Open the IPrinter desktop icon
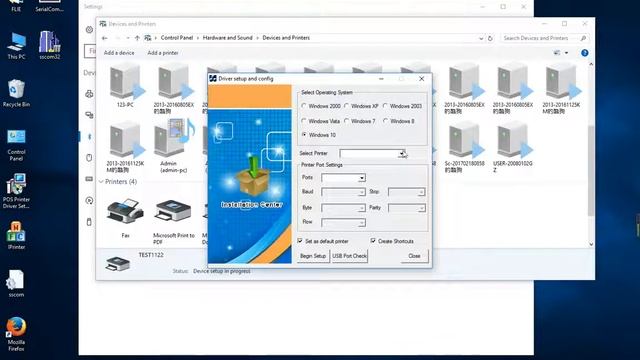 pos(16,236)
